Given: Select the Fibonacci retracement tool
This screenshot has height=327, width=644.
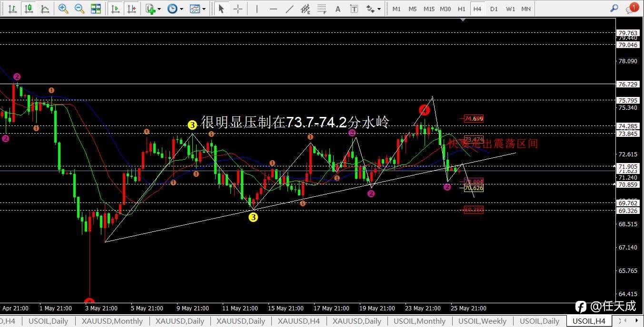Looking at the screenshot, I should pyautogui.click(x=322, y=9).
